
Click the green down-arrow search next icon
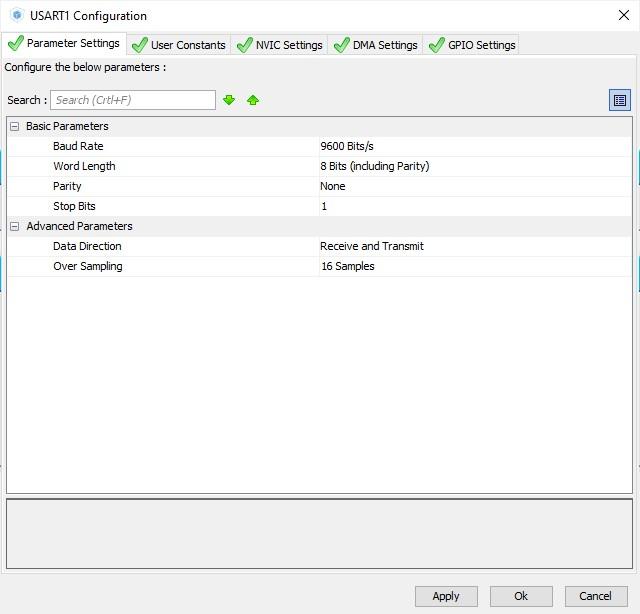tap(229, 100)
